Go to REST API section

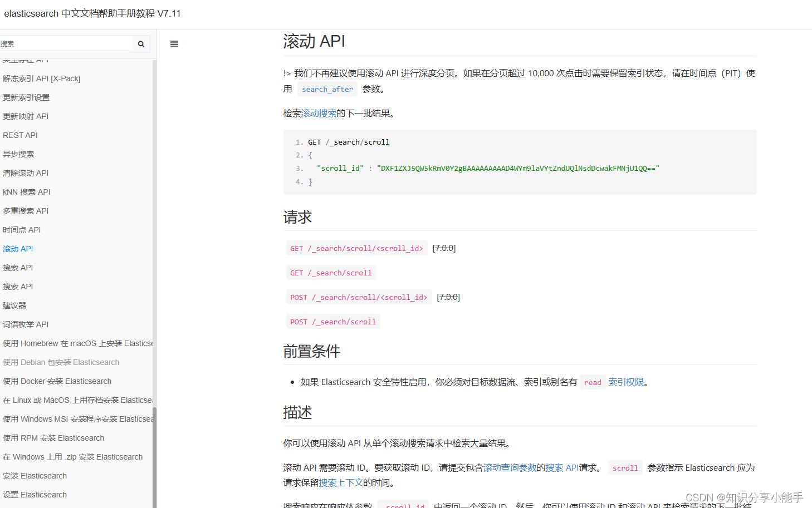point(21,135)
